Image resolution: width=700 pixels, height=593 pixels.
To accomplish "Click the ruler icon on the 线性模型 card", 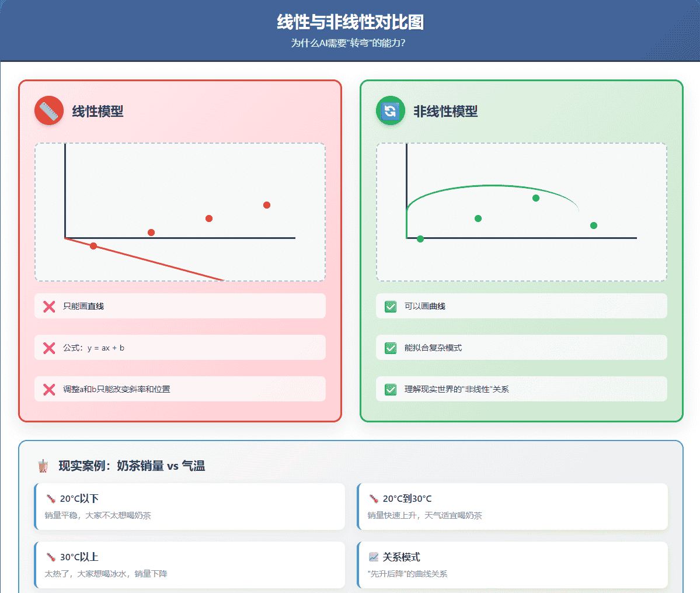I will click(49, 110).
